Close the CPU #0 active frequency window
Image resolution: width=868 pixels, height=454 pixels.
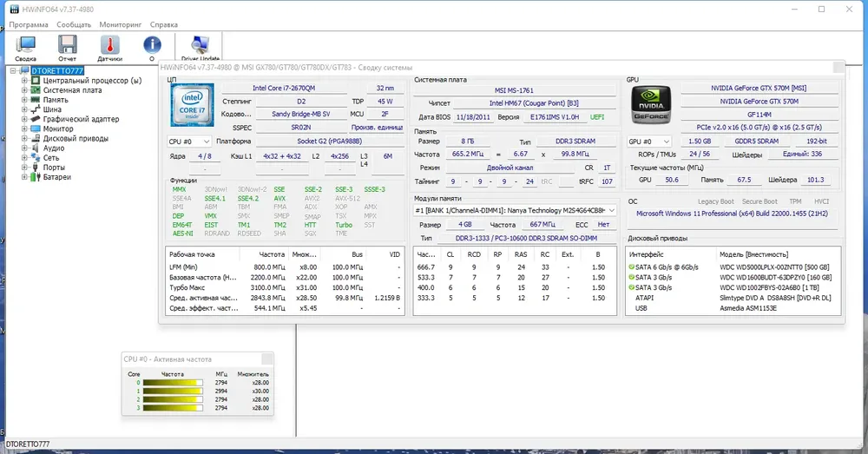pos(266,359)
